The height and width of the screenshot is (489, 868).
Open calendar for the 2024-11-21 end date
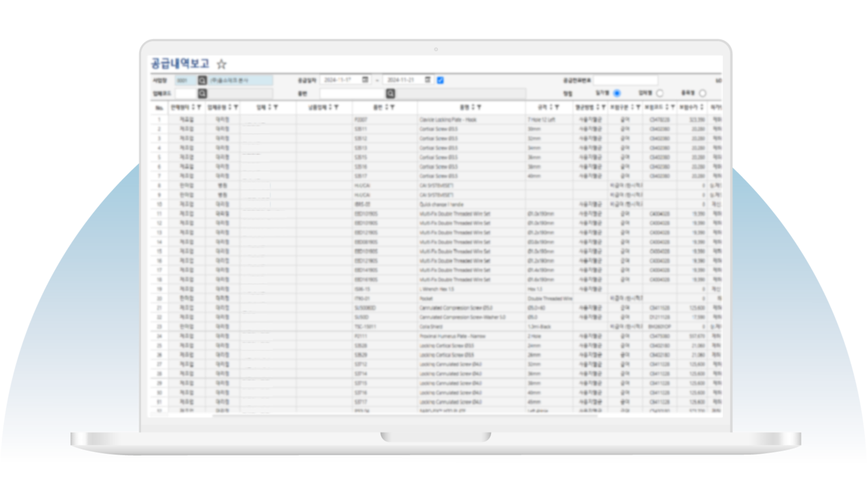coord(428,80)
